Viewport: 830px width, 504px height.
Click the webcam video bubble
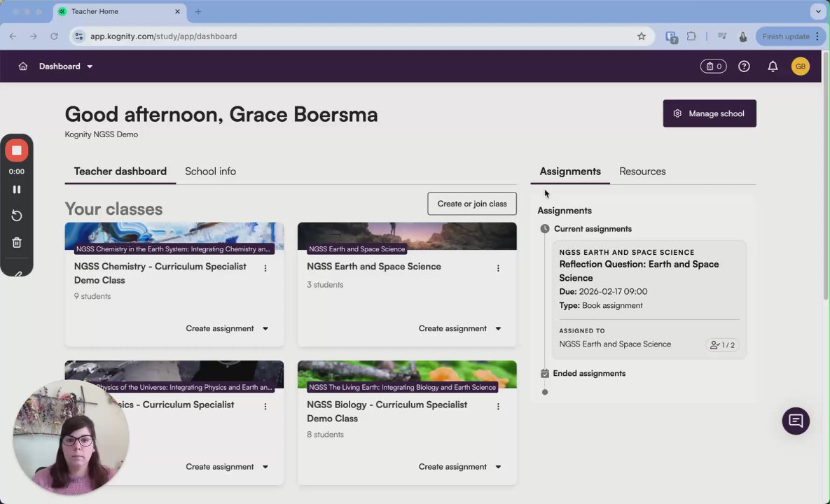tap(71, 437)
